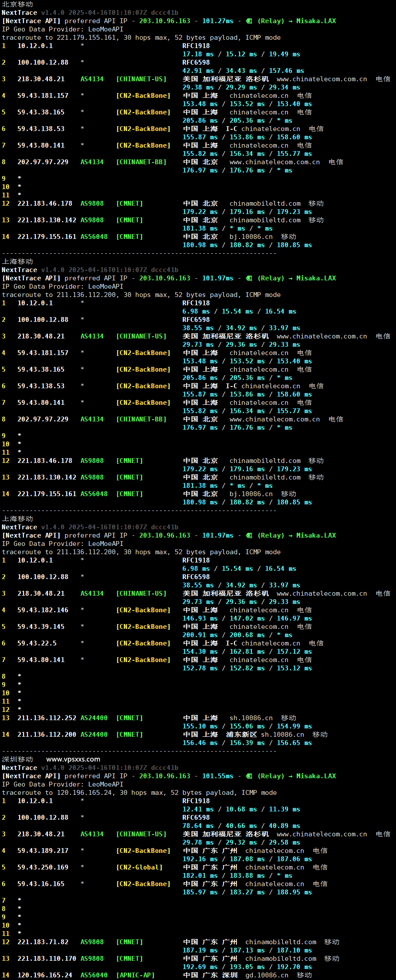
Task: Click the 42.91 ms latency value
Action: pyautogui.click(x=198, y=71)
